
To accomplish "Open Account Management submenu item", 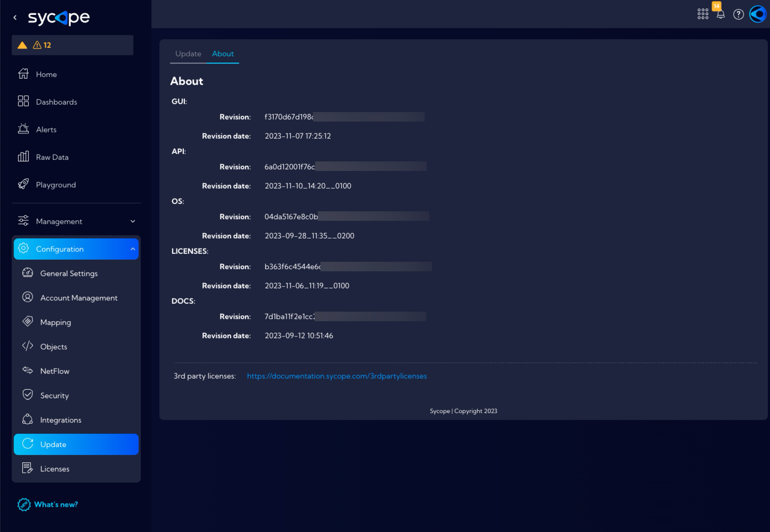I will (x=79, y=298).
